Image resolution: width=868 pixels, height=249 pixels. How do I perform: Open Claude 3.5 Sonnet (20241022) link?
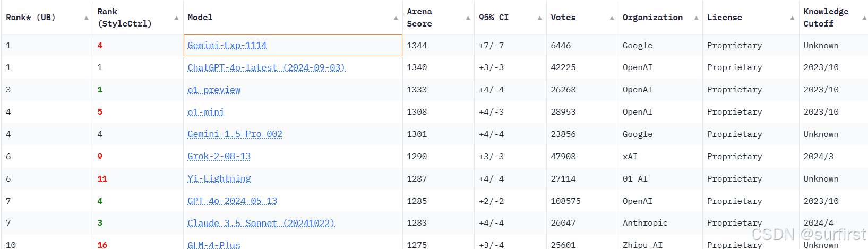coord(261,224)
